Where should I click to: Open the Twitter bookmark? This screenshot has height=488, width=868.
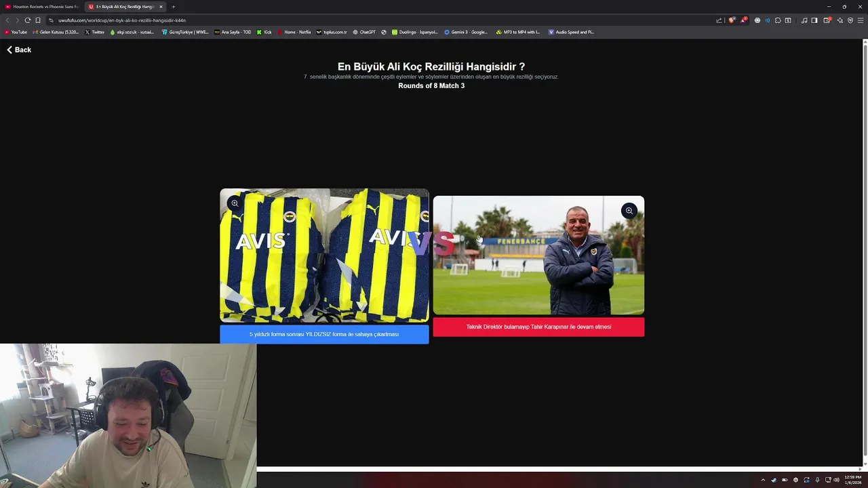tap(94, 32)
